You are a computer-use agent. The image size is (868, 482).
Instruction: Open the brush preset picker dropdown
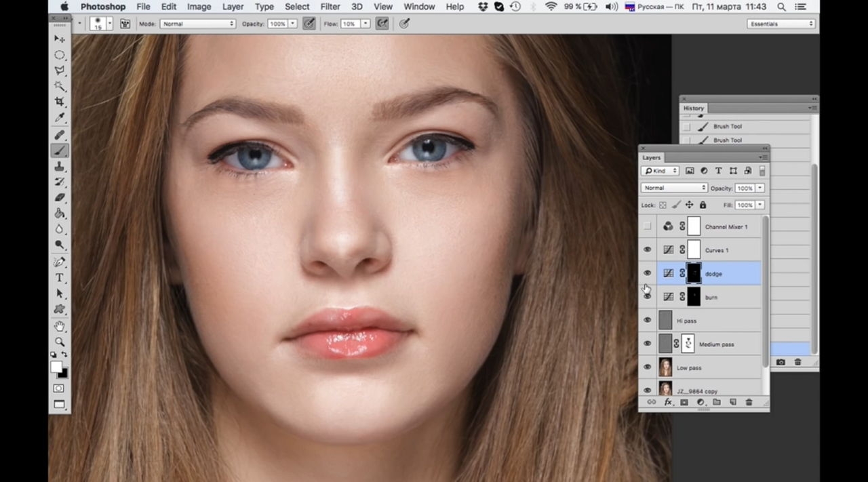pyautogui.click(x=110, y=24)
